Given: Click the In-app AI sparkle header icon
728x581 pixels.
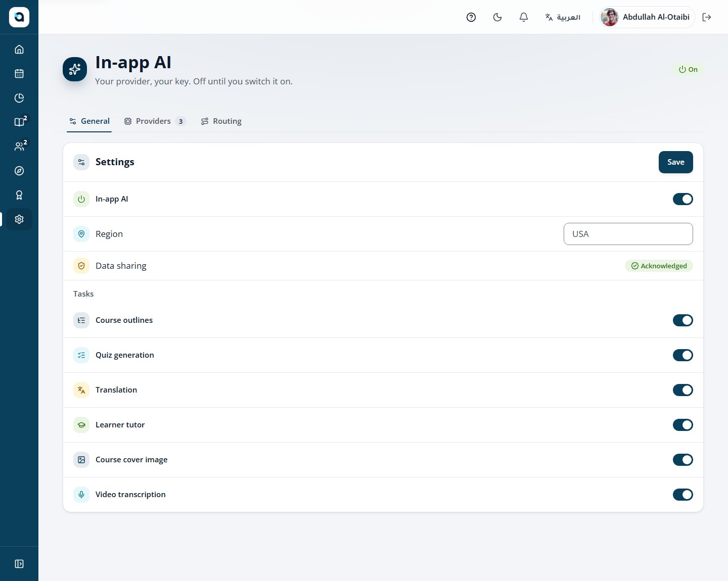Looking at the screenshot, I should 75,69.
